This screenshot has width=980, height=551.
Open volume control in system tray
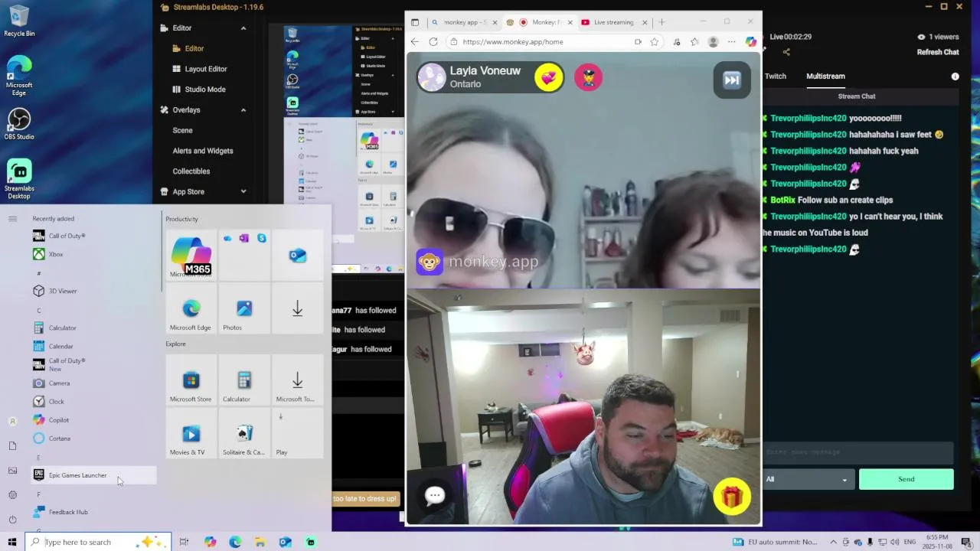point(893,542)
